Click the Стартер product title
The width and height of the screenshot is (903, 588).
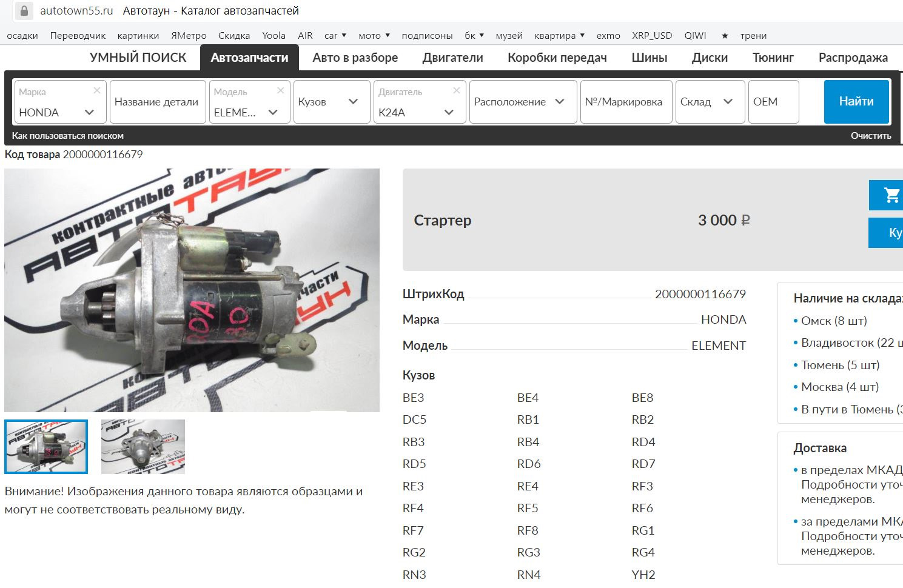click(x=443, y=220)
